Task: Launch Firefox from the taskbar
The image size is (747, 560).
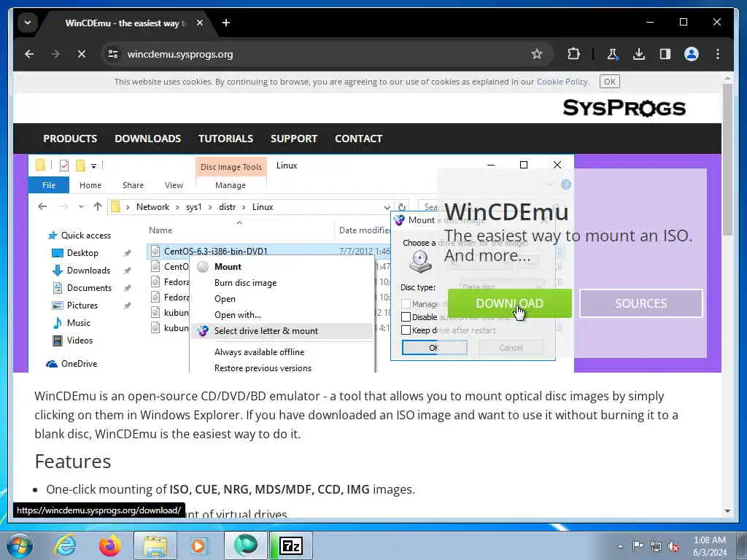Action: point(110,545)
